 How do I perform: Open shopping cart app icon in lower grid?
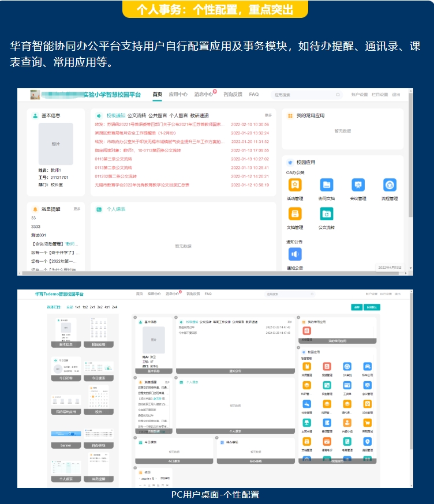coord(368,423)
